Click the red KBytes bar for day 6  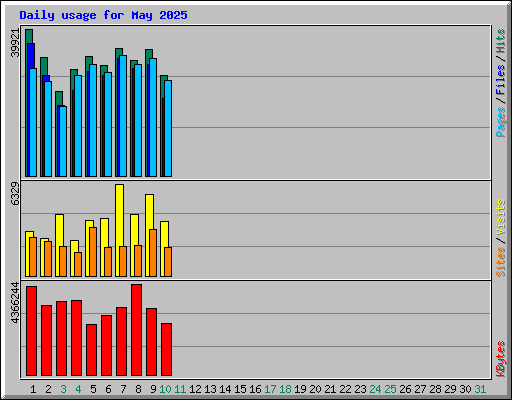[106, 345]
